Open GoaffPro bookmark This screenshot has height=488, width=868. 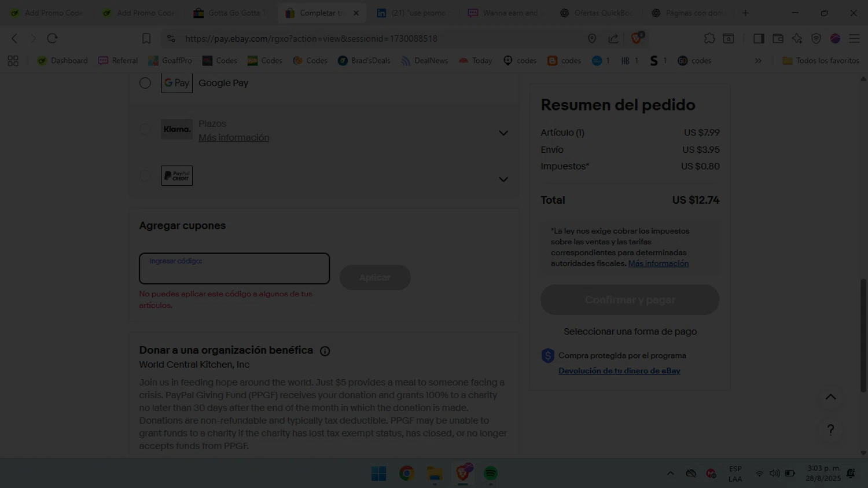(x=170, y=60)
